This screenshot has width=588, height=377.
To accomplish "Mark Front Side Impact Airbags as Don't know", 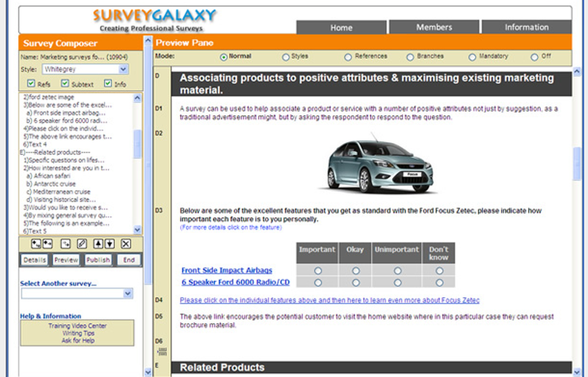I will tap(439, 270).
